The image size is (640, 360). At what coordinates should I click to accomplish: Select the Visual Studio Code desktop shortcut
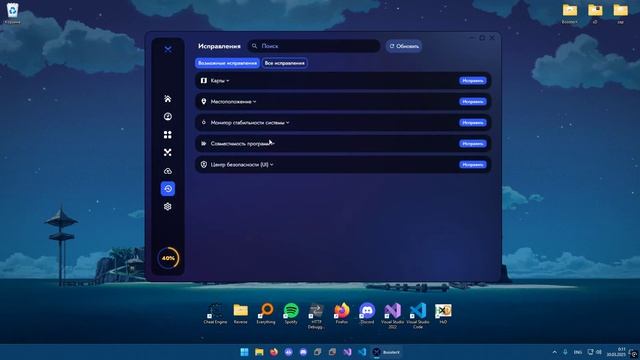(x=418, y=316)
